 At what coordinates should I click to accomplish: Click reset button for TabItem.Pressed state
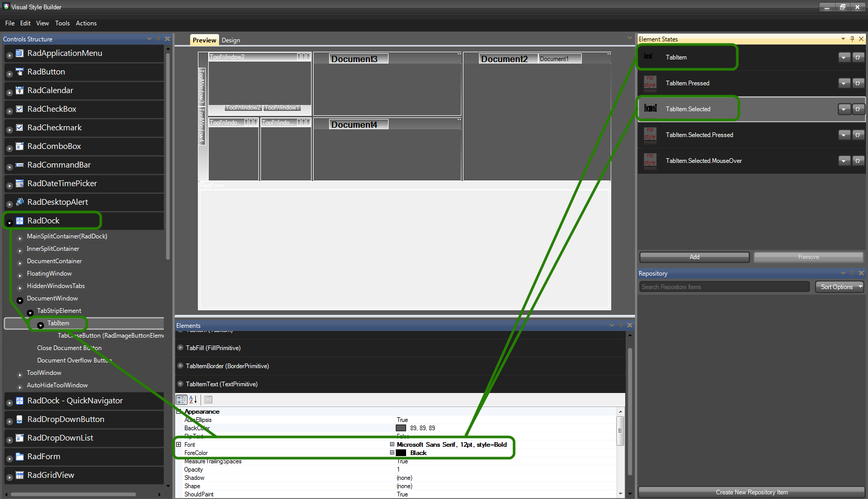[858, 83]
